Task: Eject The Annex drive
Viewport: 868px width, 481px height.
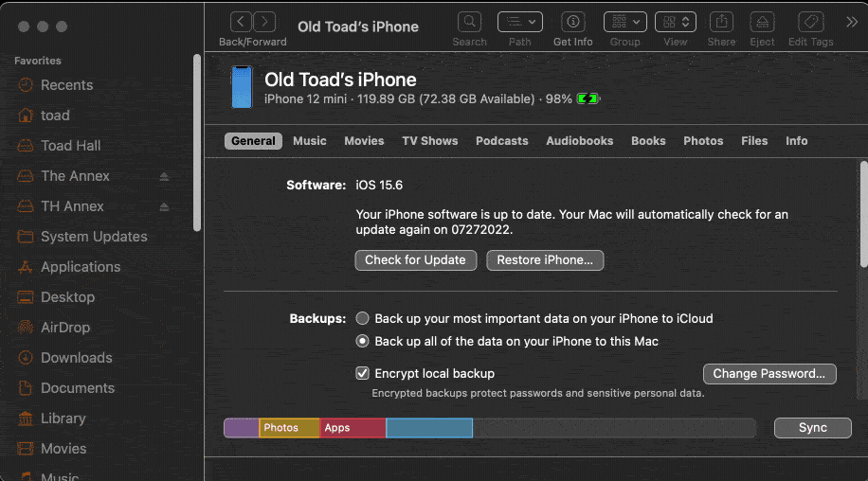Action: pyautogui.click(x=164, y=176)
